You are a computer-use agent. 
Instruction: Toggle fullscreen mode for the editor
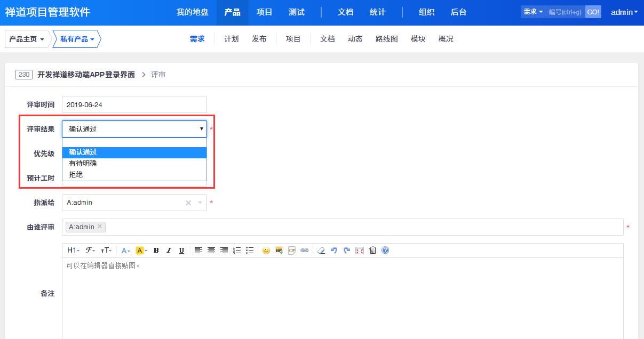click(361, 251)
